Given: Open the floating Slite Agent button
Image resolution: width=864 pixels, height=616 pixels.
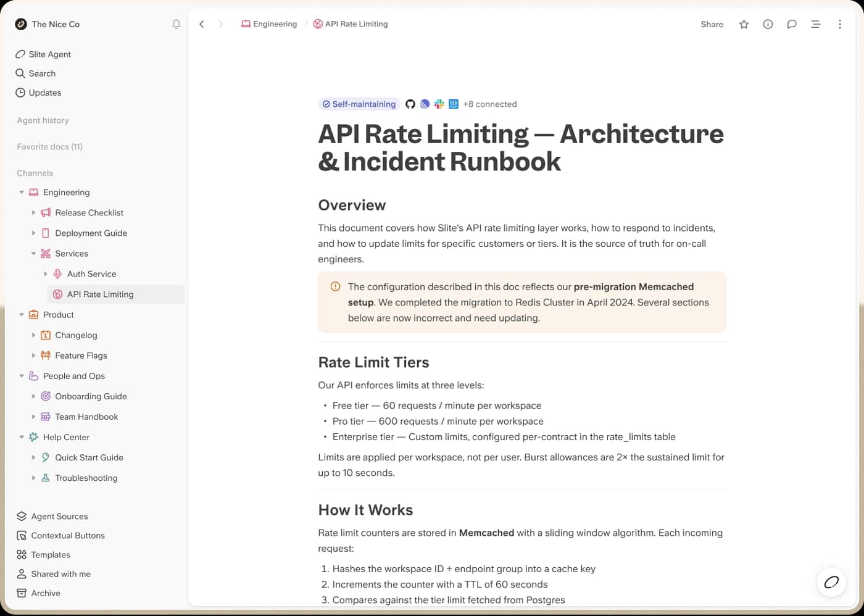Looking at the screenshot, I should point(831,582).
